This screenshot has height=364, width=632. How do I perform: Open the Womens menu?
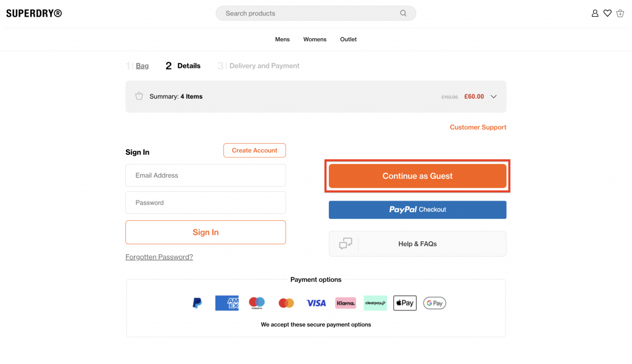(315, 39)
